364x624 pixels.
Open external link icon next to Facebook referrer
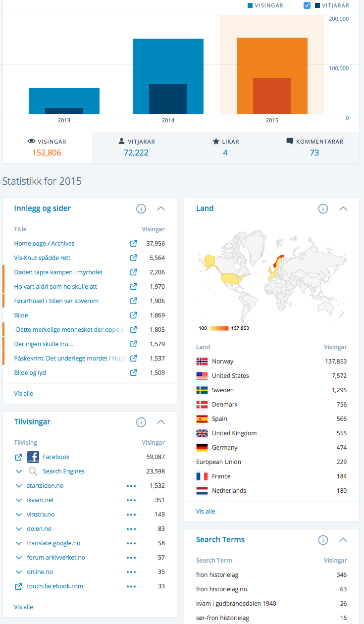(18, 457)
